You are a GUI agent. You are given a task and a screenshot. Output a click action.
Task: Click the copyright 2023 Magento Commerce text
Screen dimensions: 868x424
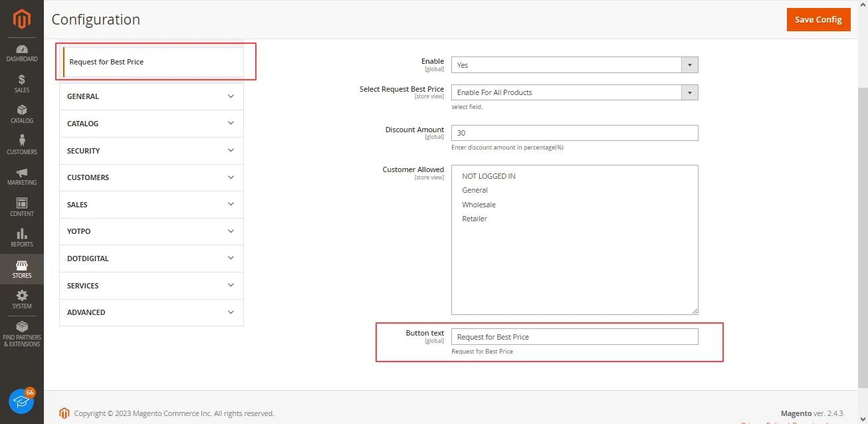click(x=174, y=413)
